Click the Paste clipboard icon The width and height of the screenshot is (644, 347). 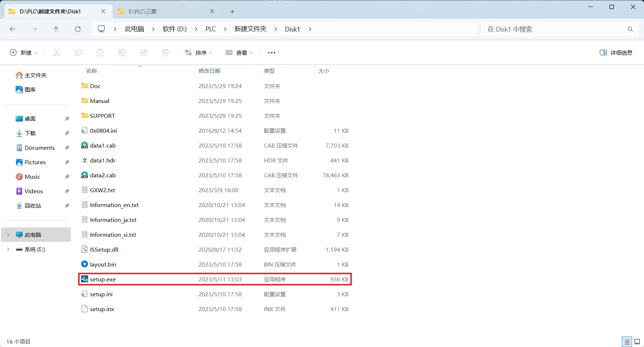point(100,53)
